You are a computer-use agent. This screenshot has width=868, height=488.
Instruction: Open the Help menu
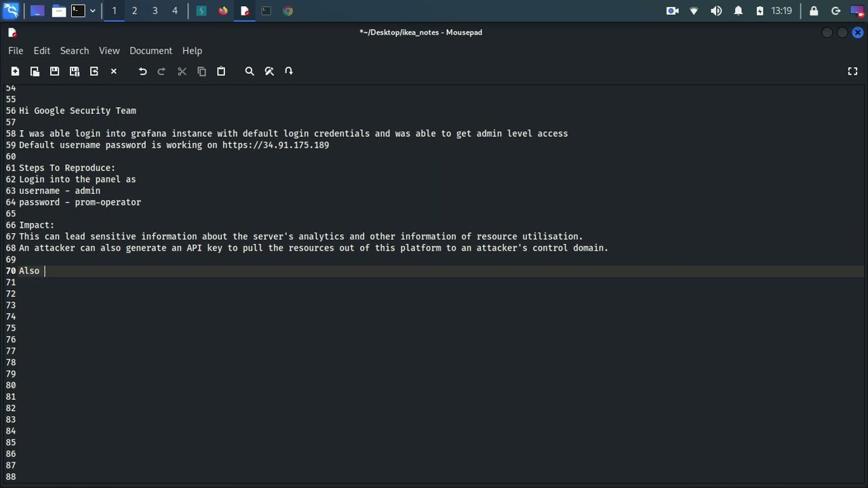192,51
